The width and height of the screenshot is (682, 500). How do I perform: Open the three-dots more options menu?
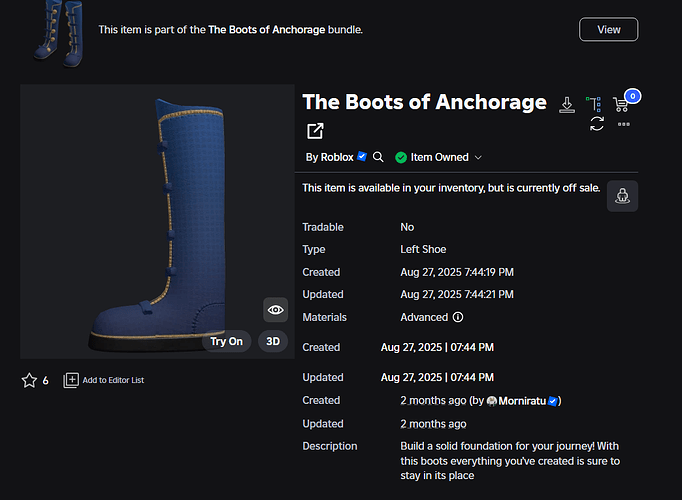624,124
